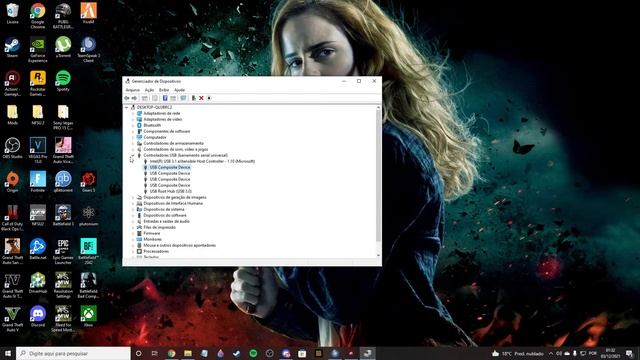Viewport: 640px width, 360px height.
Task: Expand the Adaptadores de rede node
Action: [133, 113]
